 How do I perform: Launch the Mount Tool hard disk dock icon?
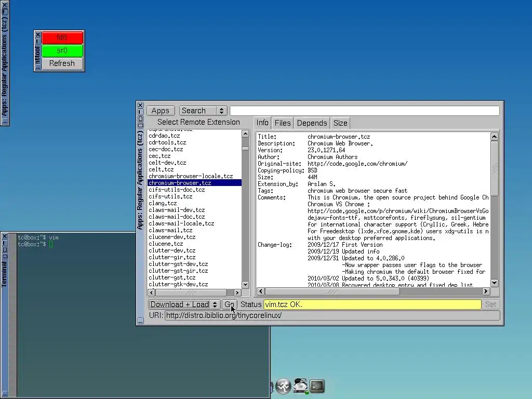click(301, 386)
